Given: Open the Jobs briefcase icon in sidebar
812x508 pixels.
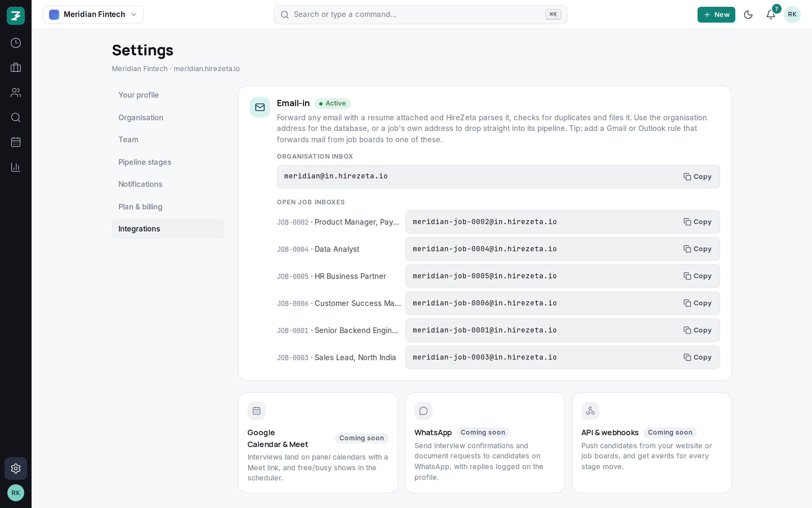Looking at the screenshot, I should (x=16, y=67).
